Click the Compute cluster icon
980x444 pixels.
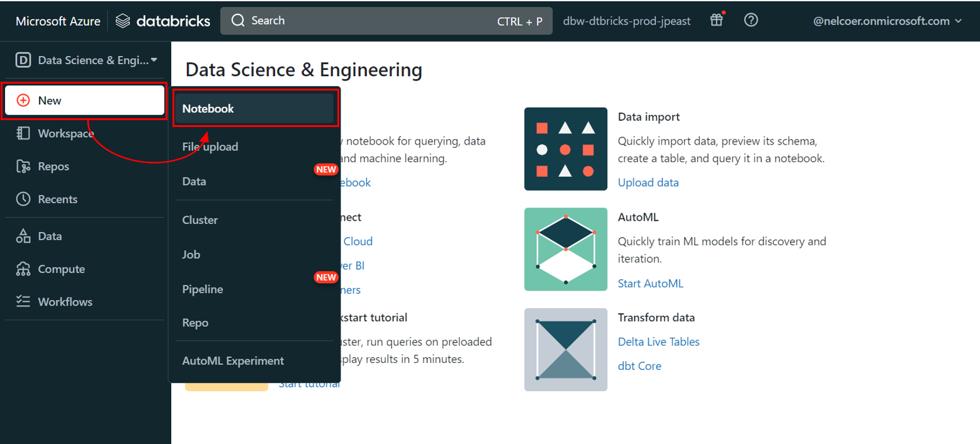click(23, 269)
